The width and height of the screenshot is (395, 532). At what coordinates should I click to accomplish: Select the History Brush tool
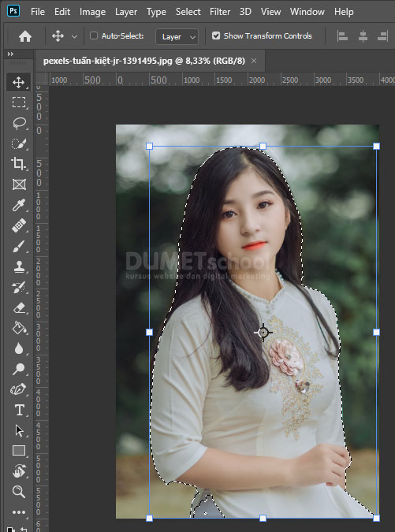(x=19, y=288)
